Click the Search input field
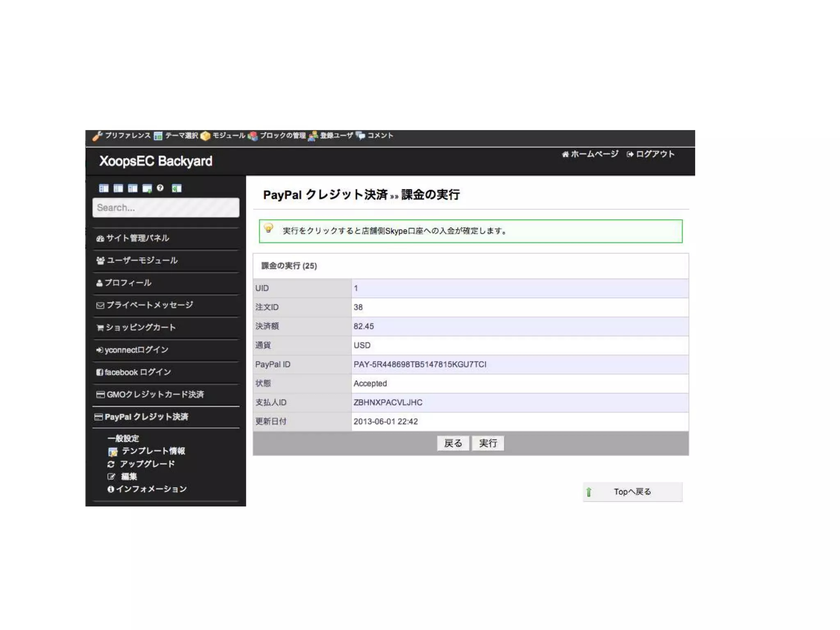 (x=166, y=208)
